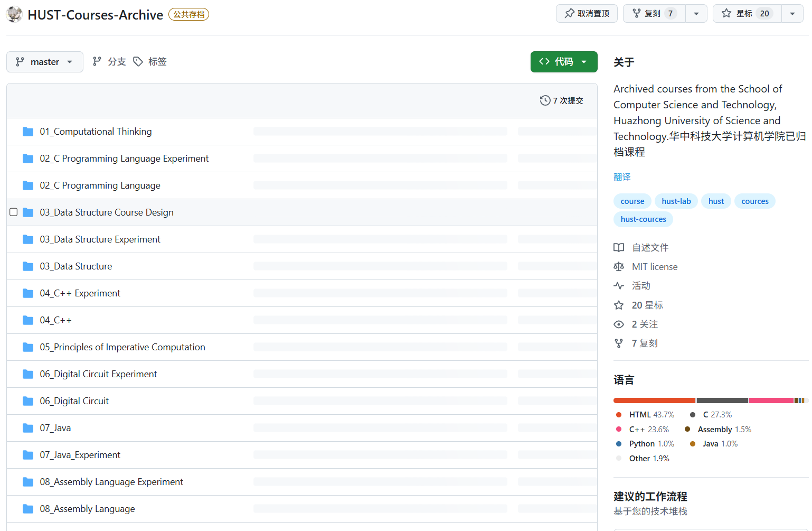Click the history clock icon for commits
This screenshot has height=531, width=812.
click(x=545, y=100)
